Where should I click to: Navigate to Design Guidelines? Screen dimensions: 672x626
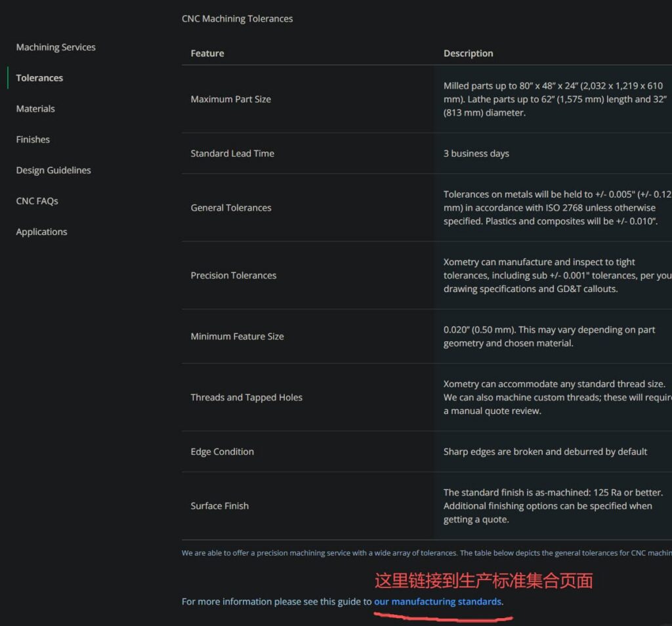pyautogui.click(x=54, y=171)
